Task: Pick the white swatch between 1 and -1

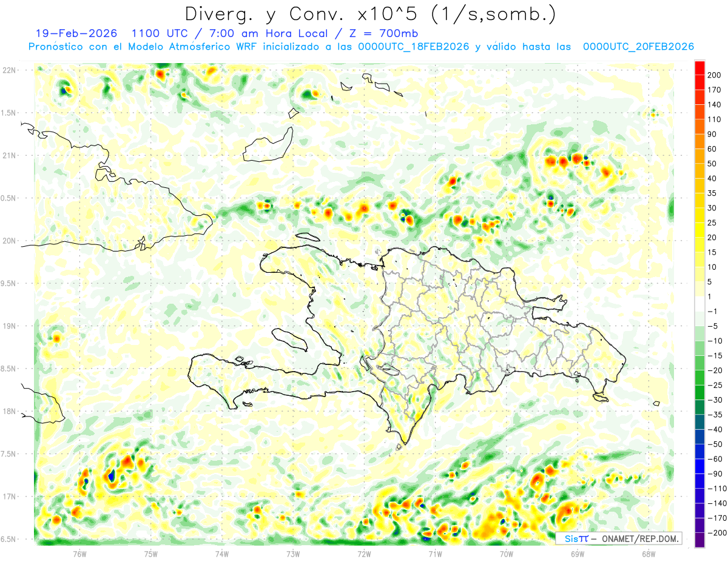Action: pos(699,304)
